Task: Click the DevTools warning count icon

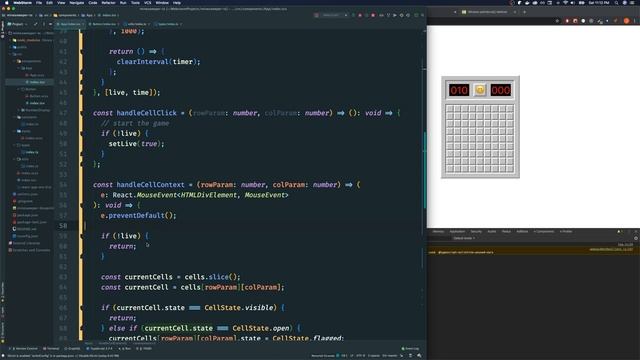Action: click(619, 231)
